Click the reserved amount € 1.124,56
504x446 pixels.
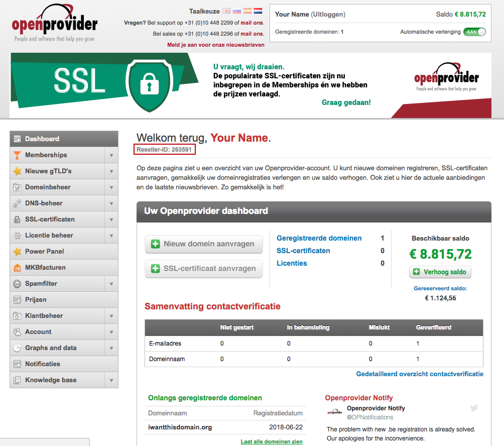440,298
